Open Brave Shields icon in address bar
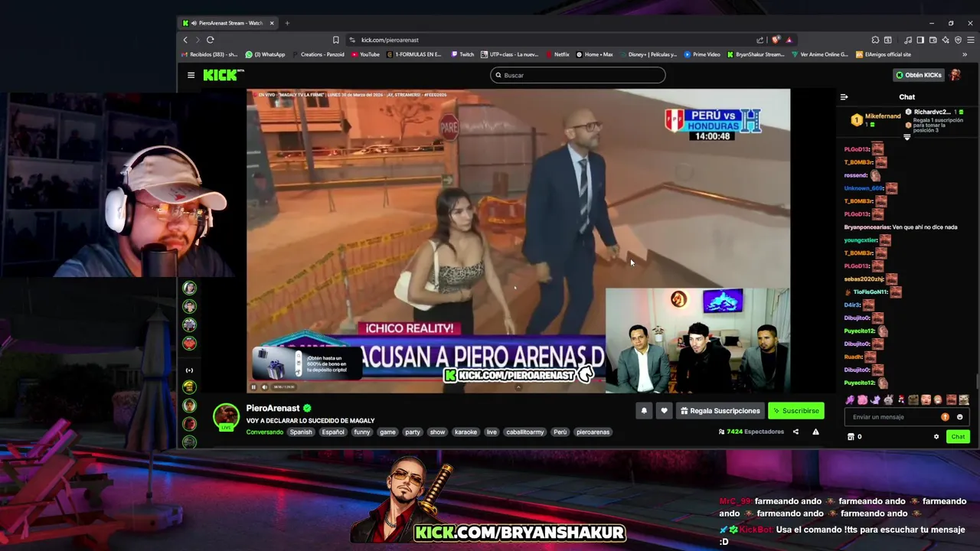This screenshot has height=551, width=980. tap(776, 40)
